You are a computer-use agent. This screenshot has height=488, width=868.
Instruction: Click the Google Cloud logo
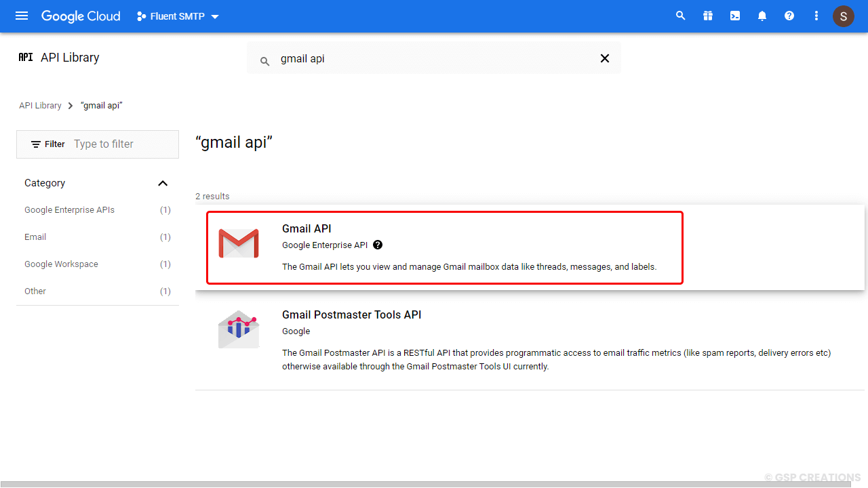[80, 16]
